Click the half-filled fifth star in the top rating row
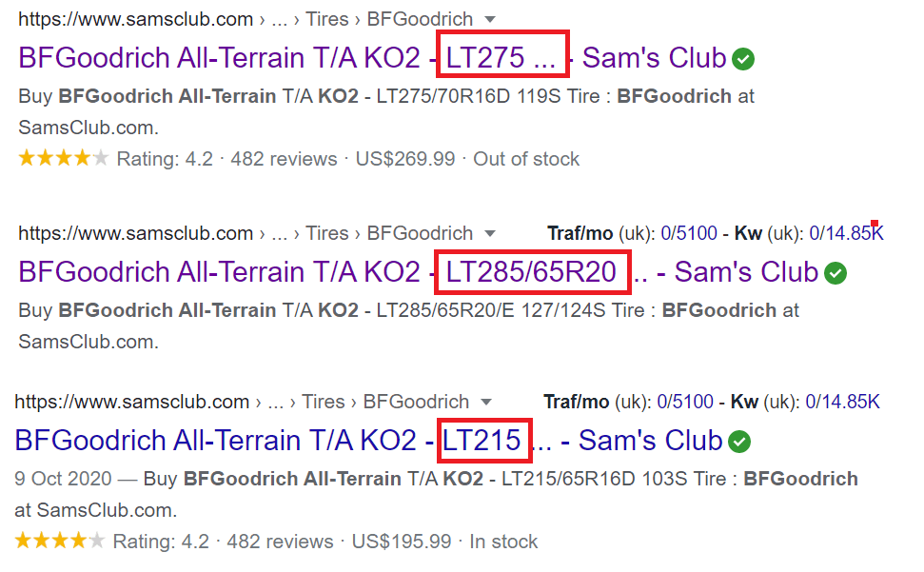Screen dimensions: 924x572 click(x=101, y=158)
